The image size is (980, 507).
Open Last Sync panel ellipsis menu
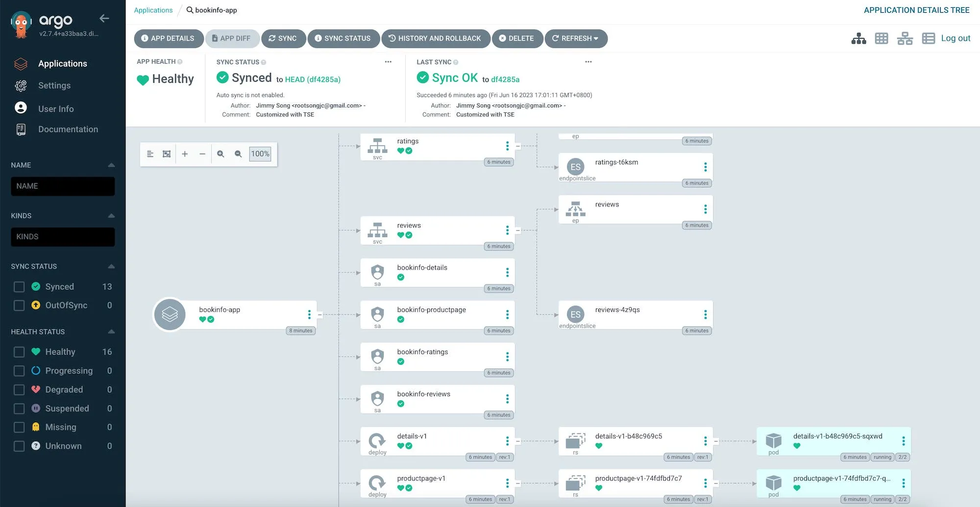tap(588, 62)
